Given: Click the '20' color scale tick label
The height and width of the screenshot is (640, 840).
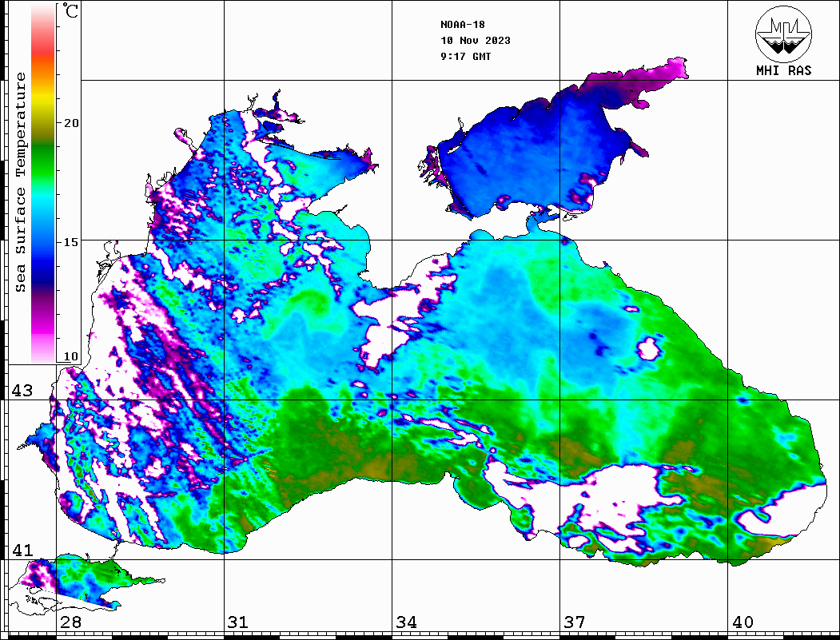Looking at the screenshot, I should pyautogui.click(x=70, y=123).
